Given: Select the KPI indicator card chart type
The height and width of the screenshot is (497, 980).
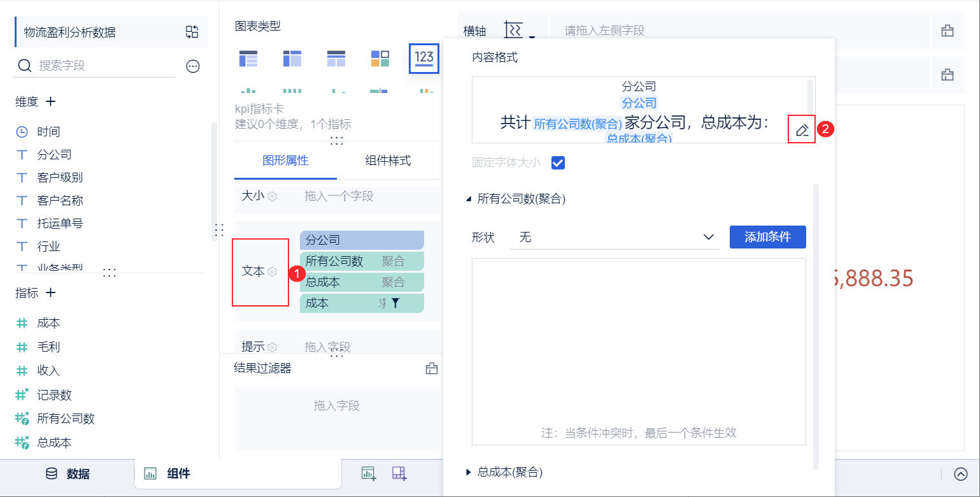Looking at the screenshot, I should pos(424,59).
